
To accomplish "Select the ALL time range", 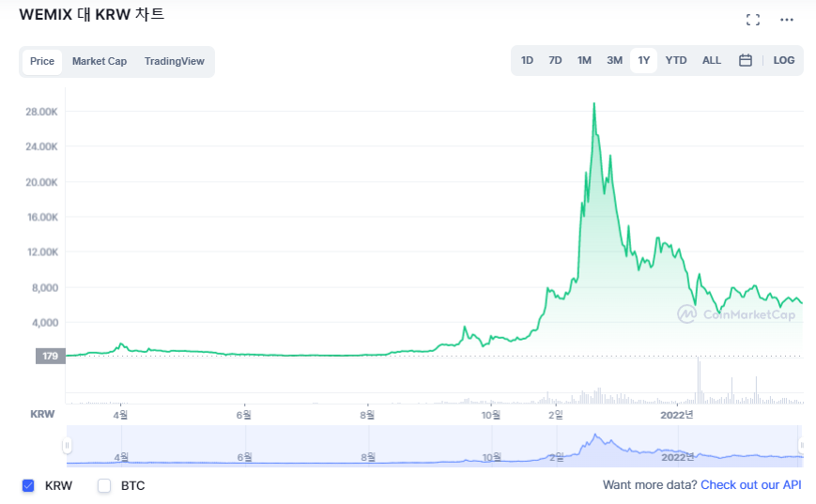I will click(712, 60).
